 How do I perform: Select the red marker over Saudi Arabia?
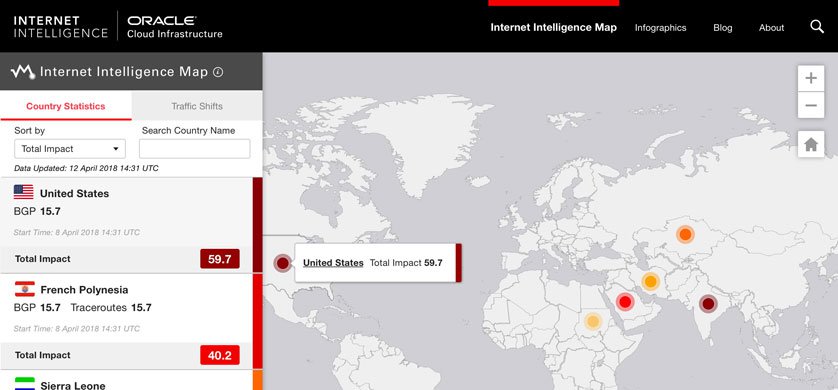click(625, 302)
